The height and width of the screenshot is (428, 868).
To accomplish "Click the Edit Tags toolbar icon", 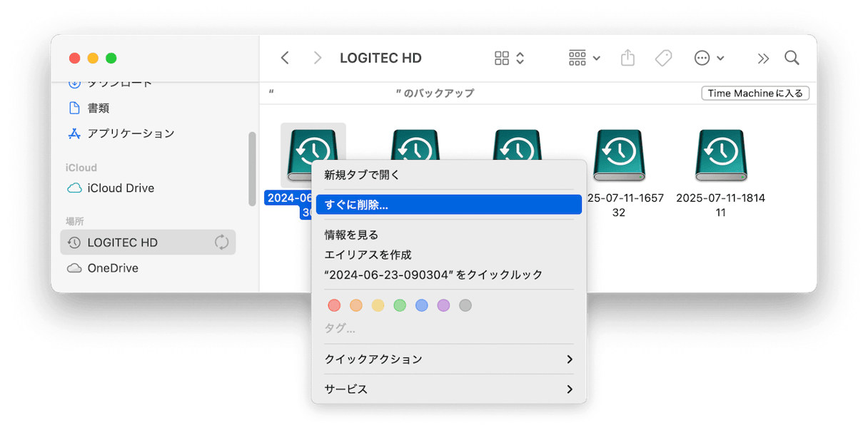I will (x=663, y=58).
